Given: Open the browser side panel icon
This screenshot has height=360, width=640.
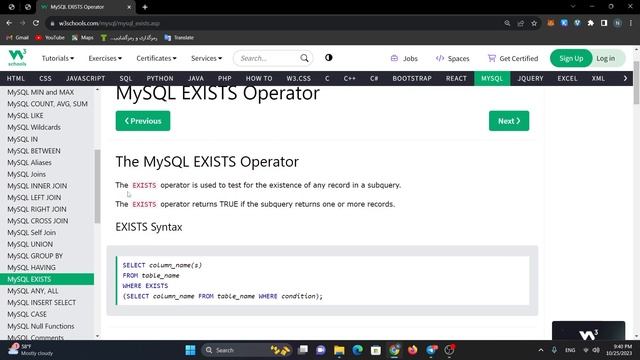Looking at the screenshot, I should pyautogui.click(x=604, y=23).
